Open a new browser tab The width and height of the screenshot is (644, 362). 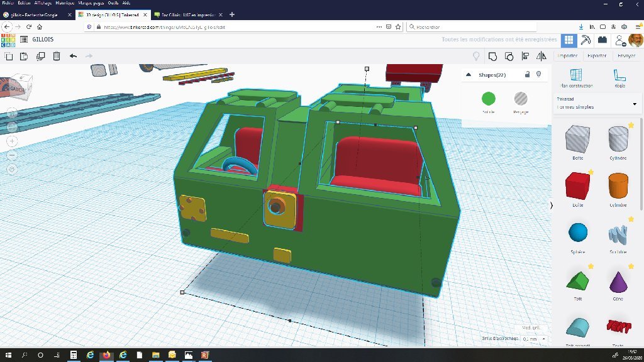[232, 15]
